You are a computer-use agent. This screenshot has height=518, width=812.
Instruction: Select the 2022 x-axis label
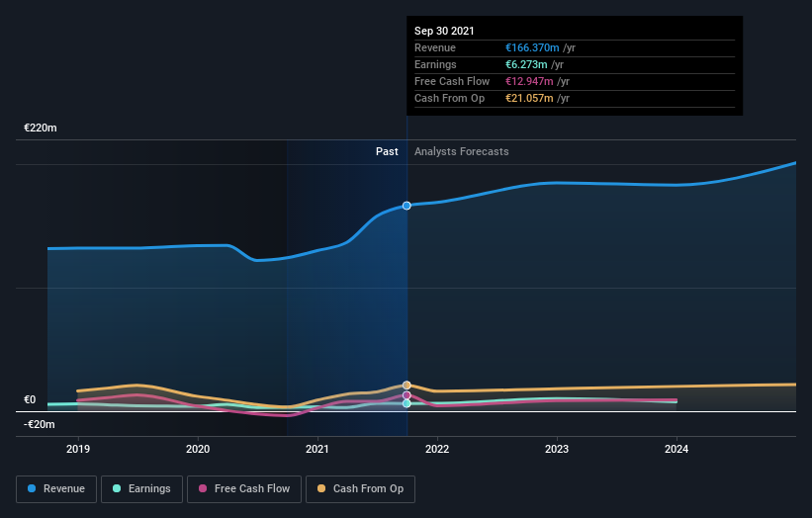click(437, 449)
